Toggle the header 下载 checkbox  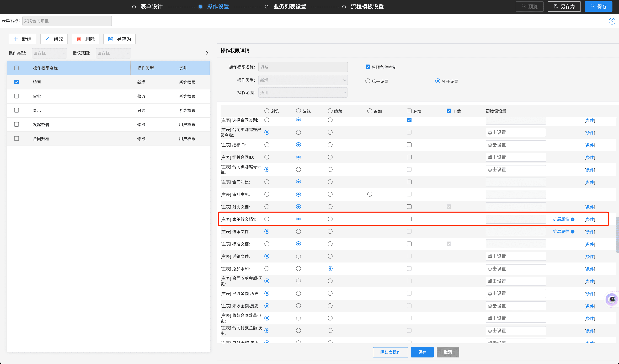click(449, 111)
